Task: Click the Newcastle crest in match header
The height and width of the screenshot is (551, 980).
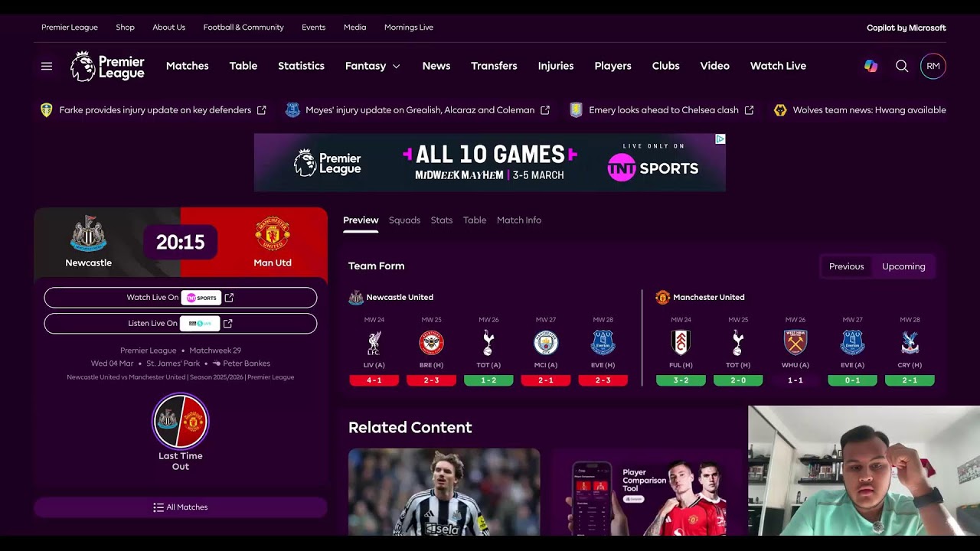Action: 88,234
